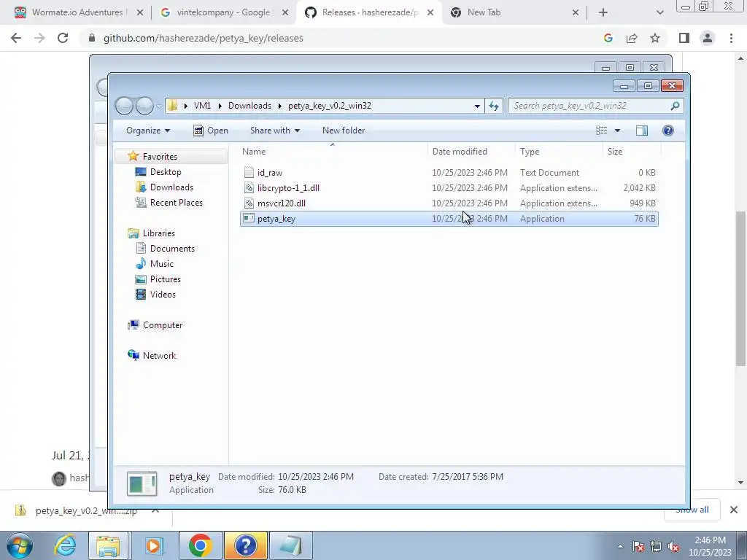Select Network in the navigation pane
This screenshot has width=747, height=560.
[159, 356]
